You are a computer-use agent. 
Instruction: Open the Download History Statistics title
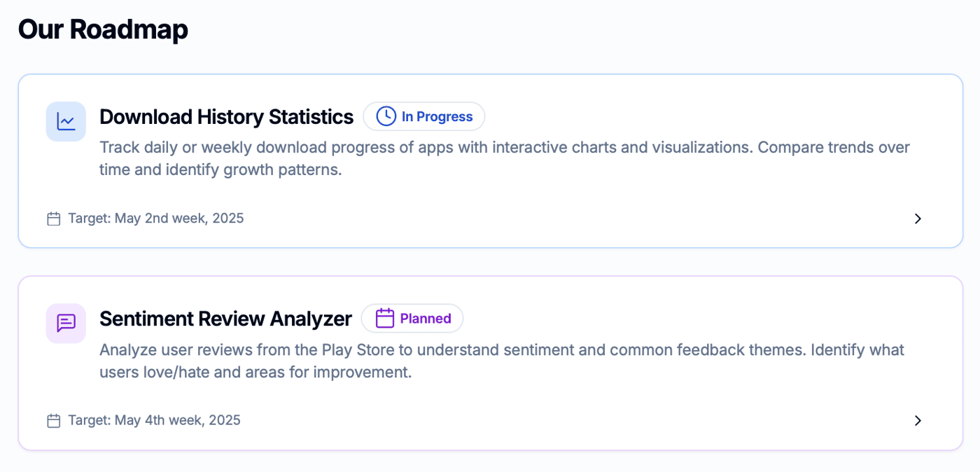click(x=226, y=117)
